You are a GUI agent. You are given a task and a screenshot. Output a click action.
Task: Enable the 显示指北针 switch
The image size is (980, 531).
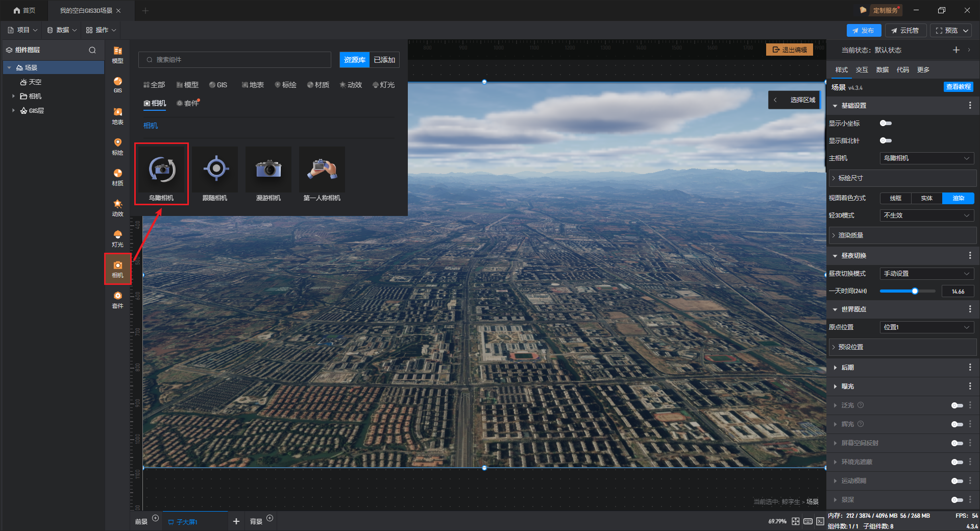point(886,140)
